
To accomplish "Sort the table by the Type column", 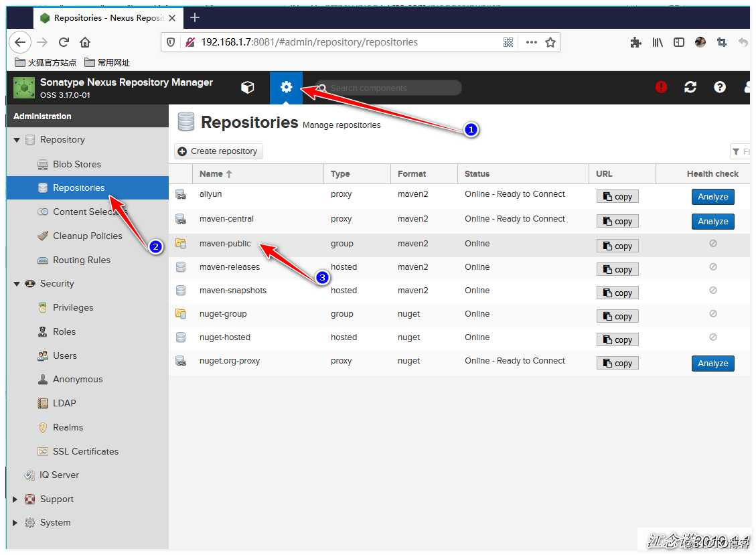I will 358,174.
